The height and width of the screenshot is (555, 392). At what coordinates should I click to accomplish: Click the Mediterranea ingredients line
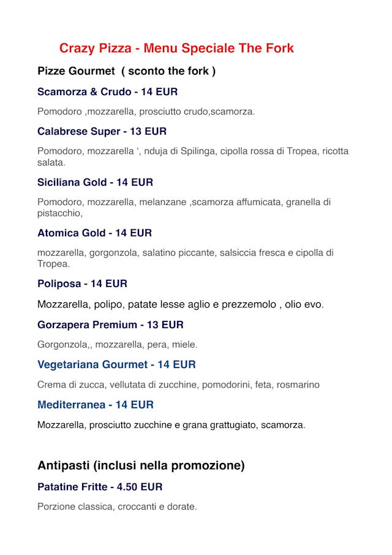(x=171, y=424)
